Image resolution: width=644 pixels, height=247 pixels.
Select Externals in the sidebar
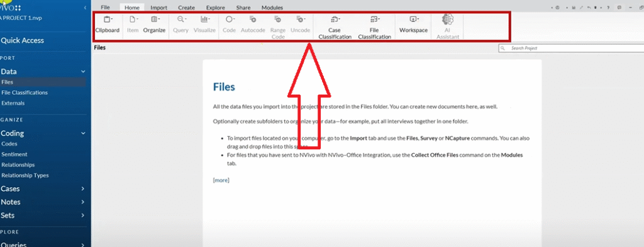click(x=13, y=103)
